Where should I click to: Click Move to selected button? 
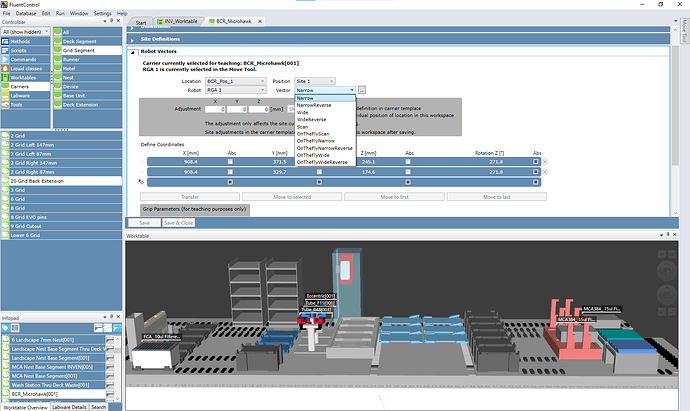coord(292,197)
